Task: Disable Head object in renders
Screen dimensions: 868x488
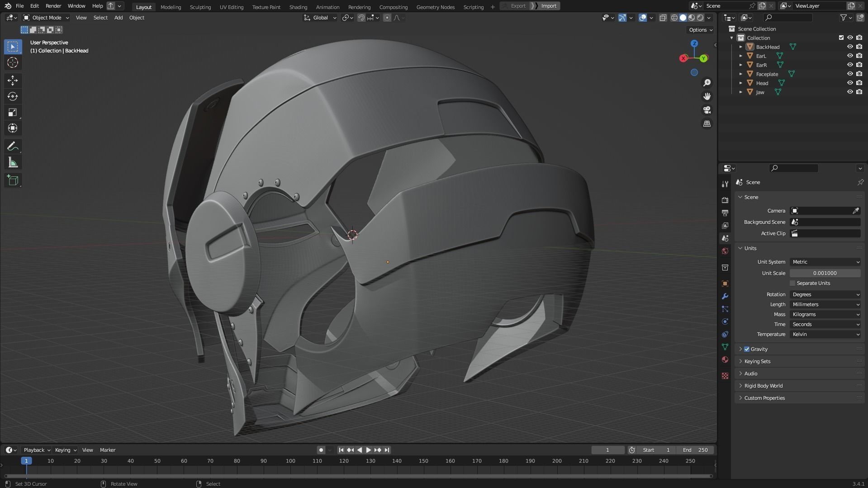Action: pyautogui.click(x=859, y=83)
